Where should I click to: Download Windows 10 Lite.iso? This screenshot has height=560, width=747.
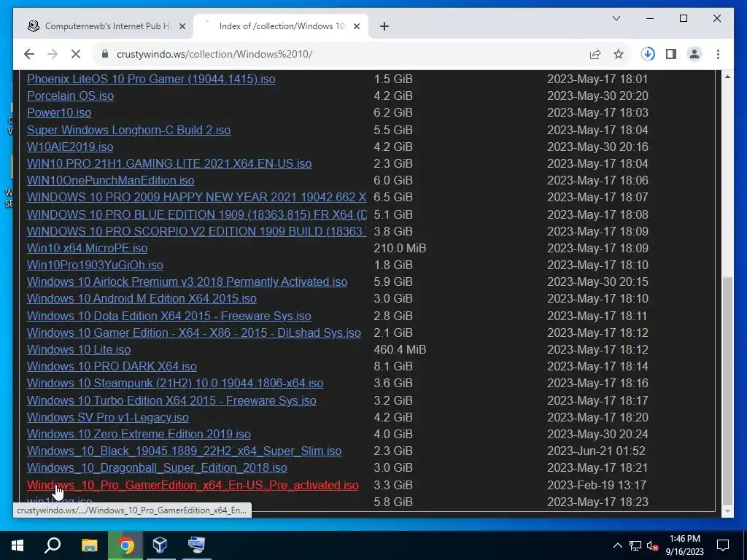point(79,349)
